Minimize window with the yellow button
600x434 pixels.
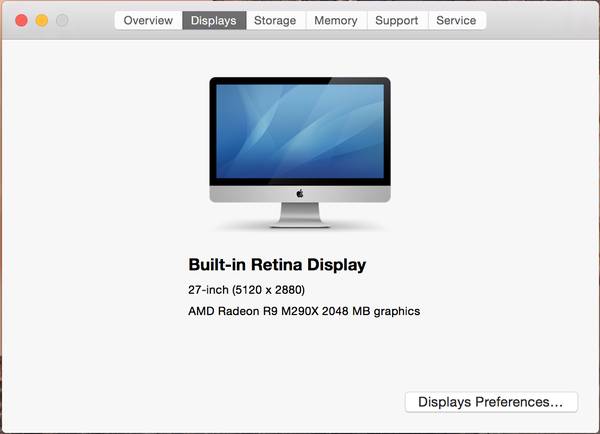[42, 20]
